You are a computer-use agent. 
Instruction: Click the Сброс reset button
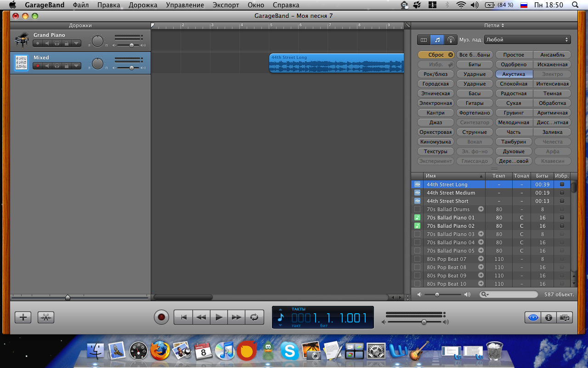pos(436,55)
